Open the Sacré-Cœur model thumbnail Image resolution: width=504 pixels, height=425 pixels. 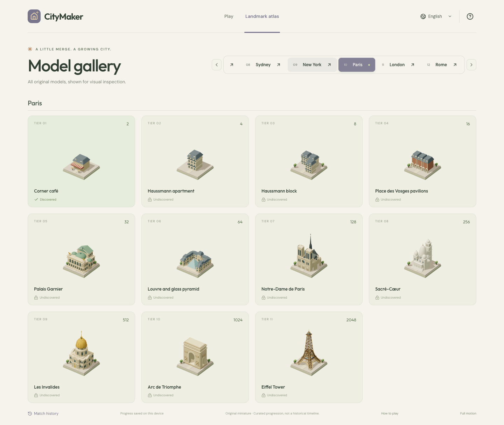click(423, 258)
